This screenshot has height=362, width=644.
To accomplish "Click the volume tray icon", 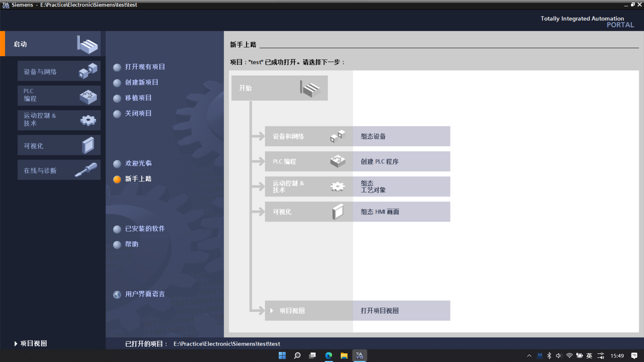I will coord(559,356).
